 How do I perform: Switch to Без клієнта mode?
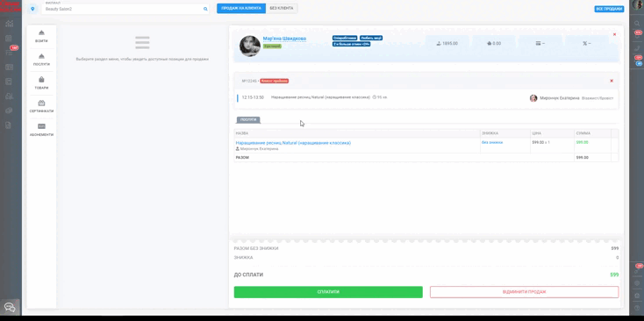click(x=282, y=8)
